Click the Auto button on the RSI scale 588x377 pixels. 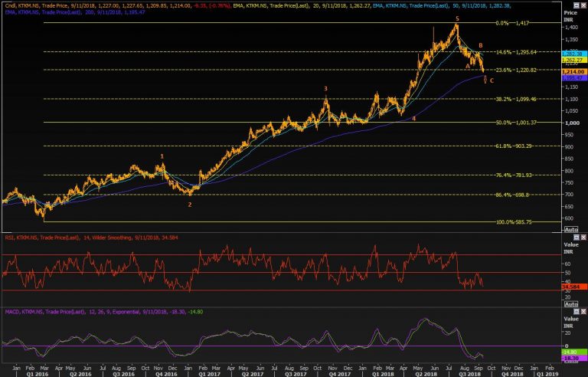[x=570, y=303]
